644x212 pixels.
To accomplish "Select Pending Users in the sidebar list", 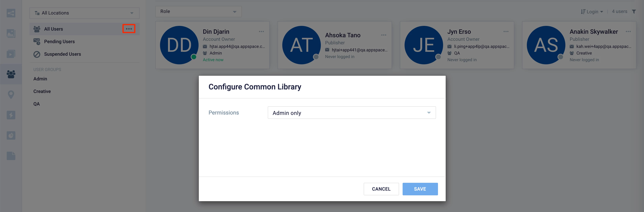I will tap(59, 41).
